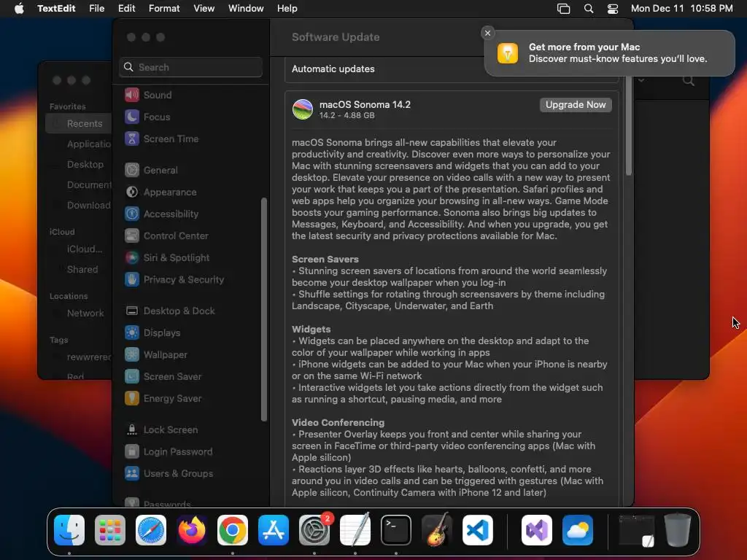
Task: Open the minimized window thumbnail in Dock
Action: click(636, 530)
